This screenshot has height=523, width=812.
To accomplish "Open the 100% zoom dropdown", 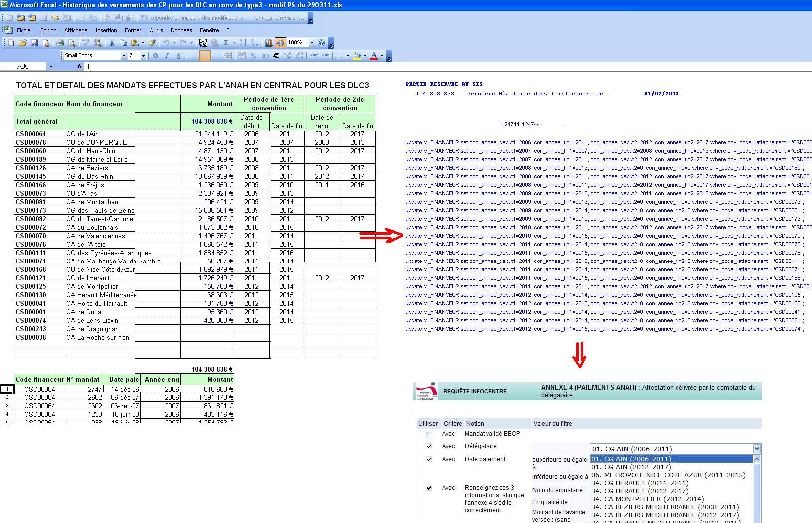I will [x=312, y=43].
